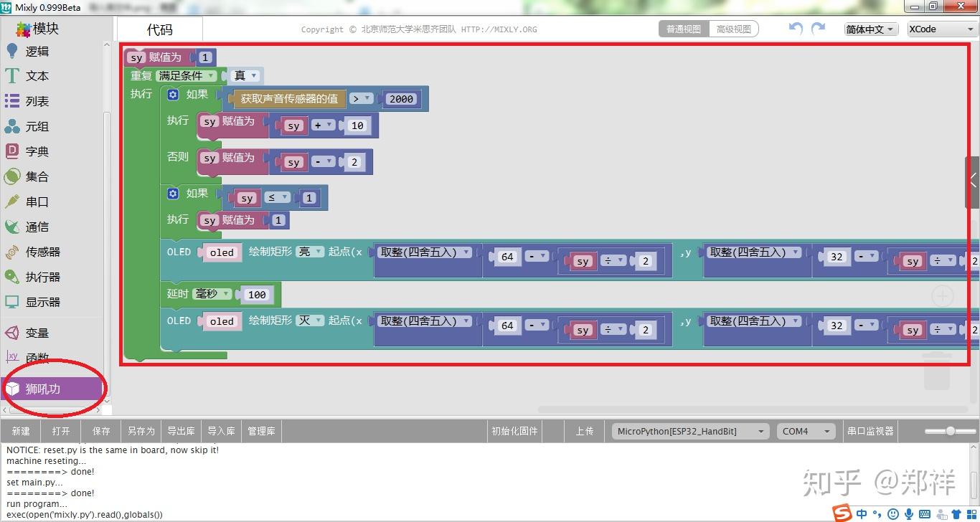The image size is (980, 522).
Task: Switch to 普通视图 normal view
Action: tap(684, 29)
